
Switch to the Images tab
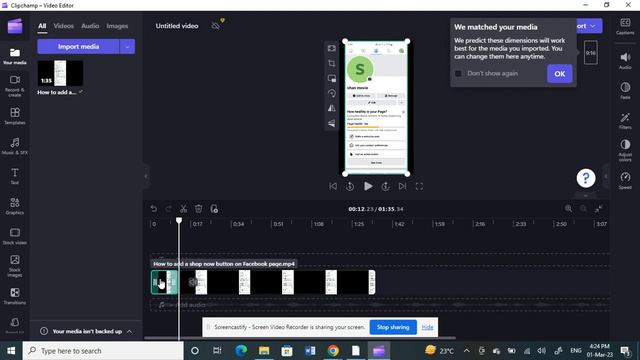117,26
